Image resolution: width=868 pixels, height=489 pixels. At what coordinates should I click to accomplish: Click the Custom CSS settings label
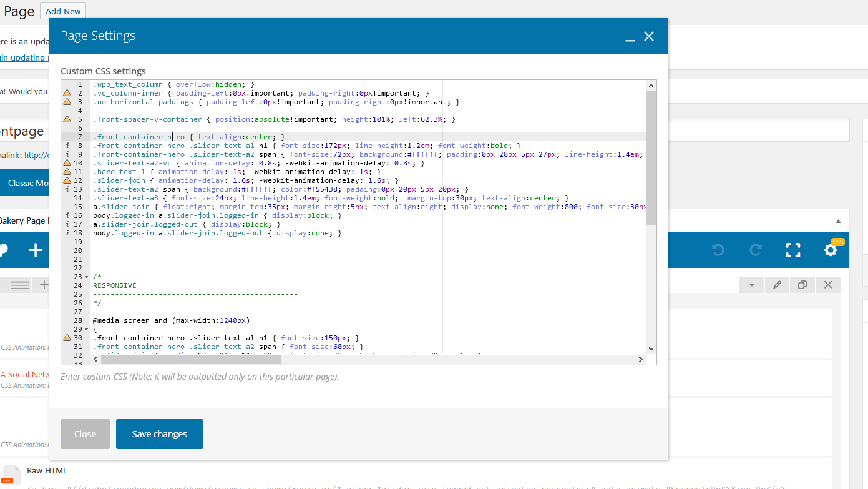point(103,71)
